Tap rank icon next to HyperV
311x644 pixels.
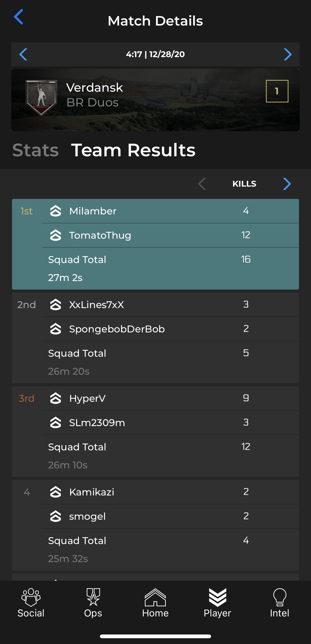point(56,398)
